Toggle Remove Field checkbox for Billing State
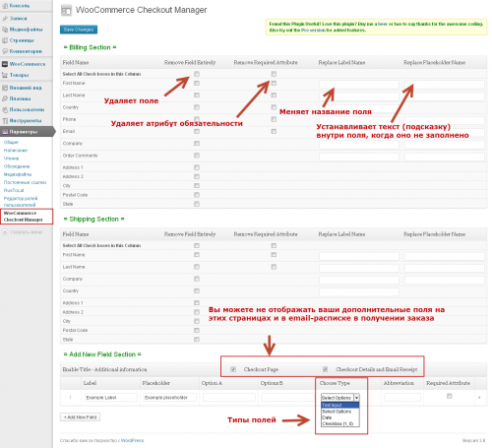Viewport: 492px width, 448px height. coord(197,204)
